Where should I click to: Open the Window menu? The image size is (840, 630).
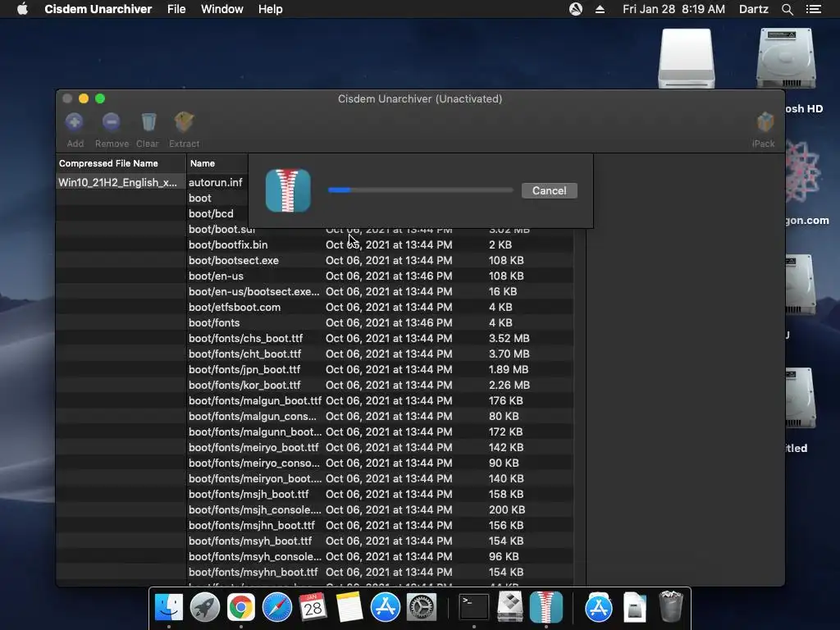[x=221, y=9]
